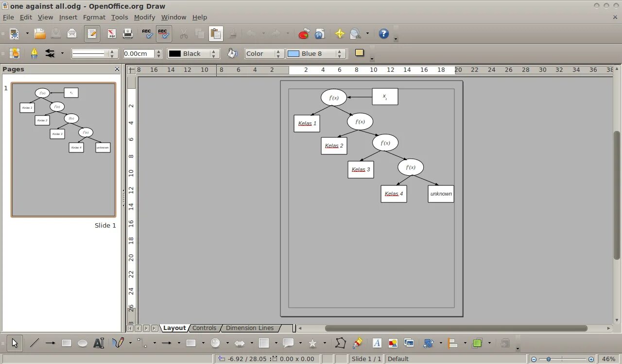Toggle the Shadow button
The width and height of the screenshot is (622, 364).
coord(360,53)
